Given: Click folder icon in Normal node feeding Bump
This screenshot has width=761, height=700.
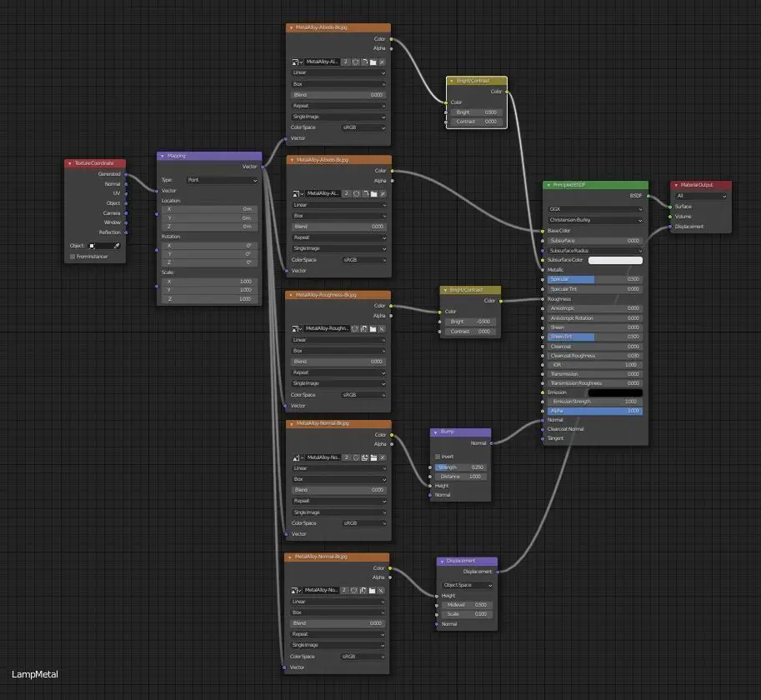Looking at the screenshot, I should [373, 457].
